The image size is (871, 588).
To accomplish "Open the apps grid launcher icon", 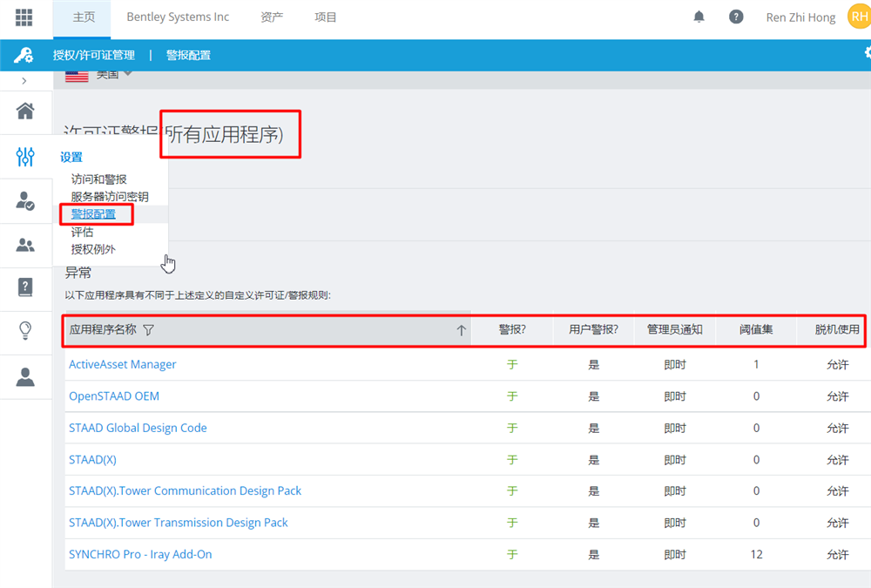I will (24, 17).
